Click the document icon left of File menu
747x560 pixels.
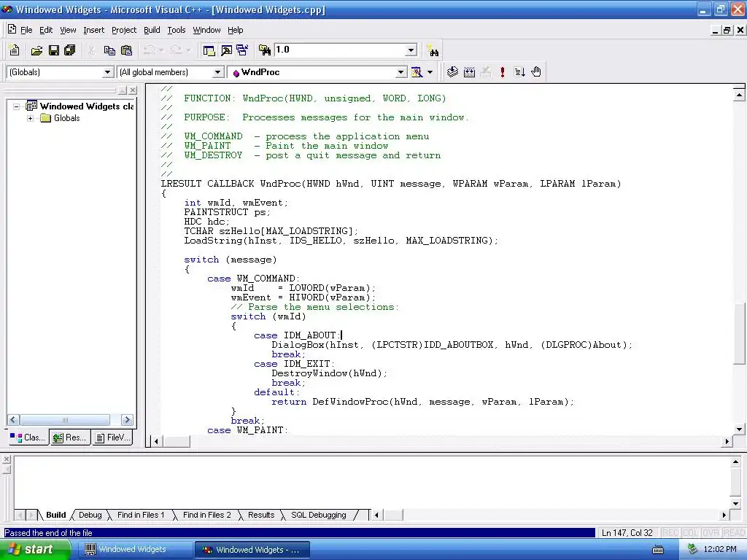tap(12, 29)
